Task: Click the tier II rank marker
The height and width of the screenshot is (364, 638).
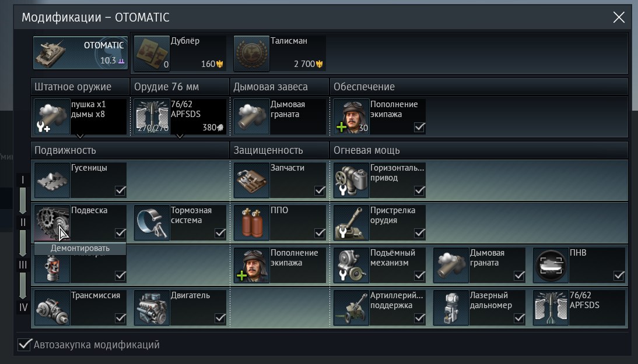Action: coord(23,222)
